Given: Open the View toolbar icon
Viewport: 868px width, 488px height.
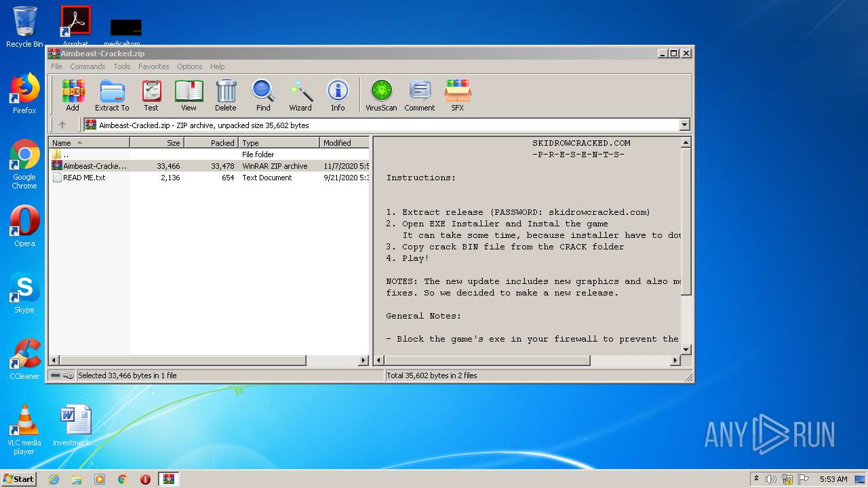Looking at the screenshot, I should (189, 95).
